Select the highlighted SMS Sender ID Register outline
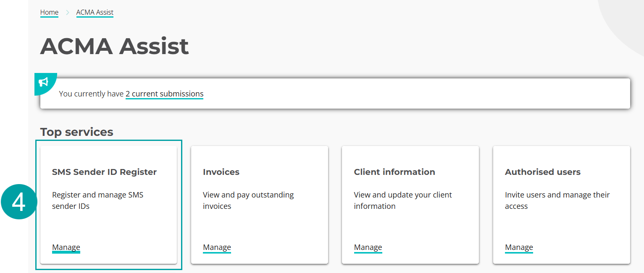This screenshot has width=644, height=273. coord(108,140)
